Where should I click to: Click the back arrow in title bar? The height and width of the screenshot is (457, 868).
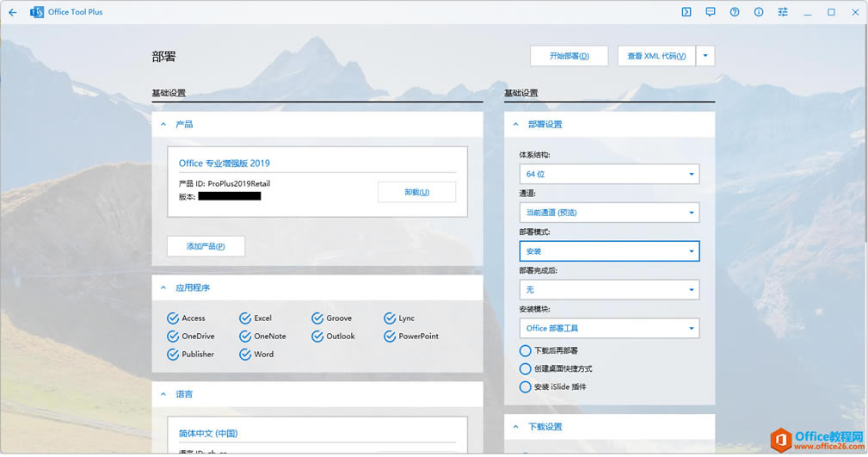pyautogui.click(x=12, y=12)
